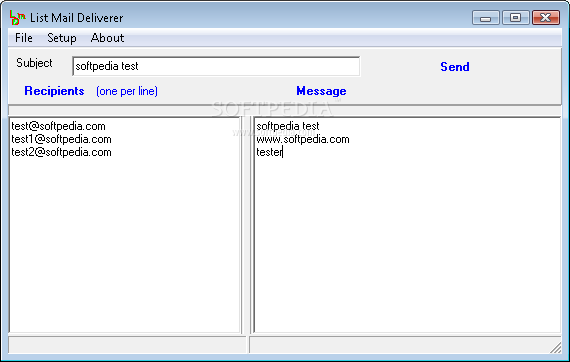Screen dimensions: 570x362
Task: Click the List Mail Deliverer app icon
Action: [17, 17]
